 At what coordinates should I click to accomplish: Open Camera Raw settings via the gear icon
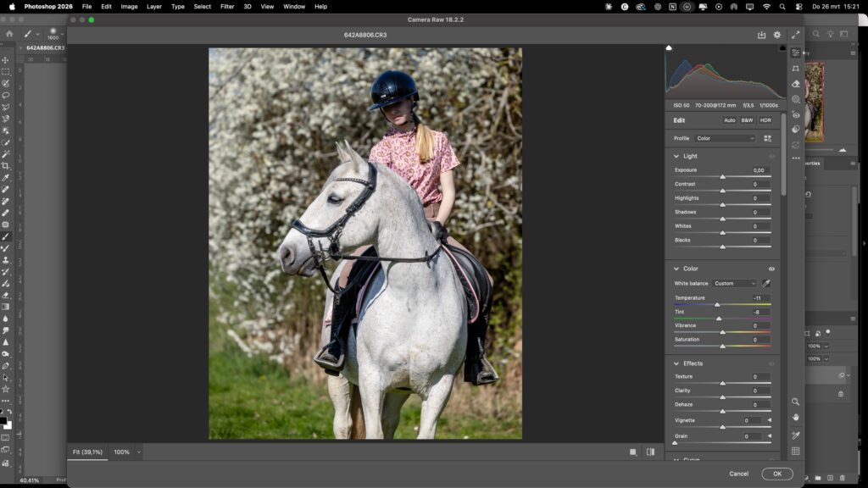point(776,35)
